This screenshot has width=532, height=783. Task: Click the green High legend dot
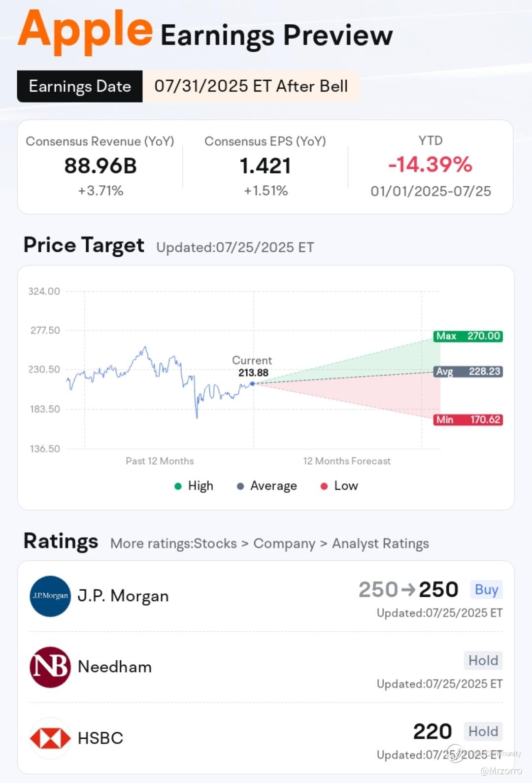(178, 486)
